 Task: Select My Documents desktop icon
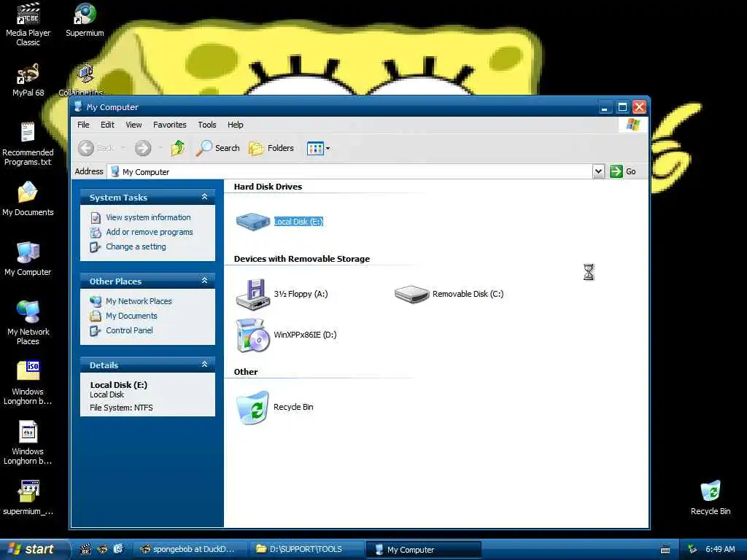coord(28,199)
